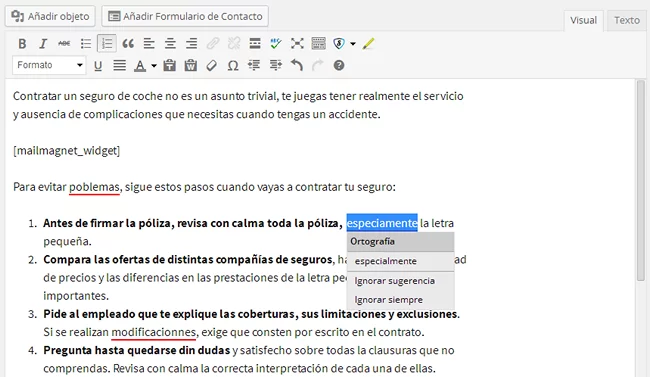This screenshot has height=377, width=650.
Task: Click the remove link icon
Action: [x=234, y=44]
